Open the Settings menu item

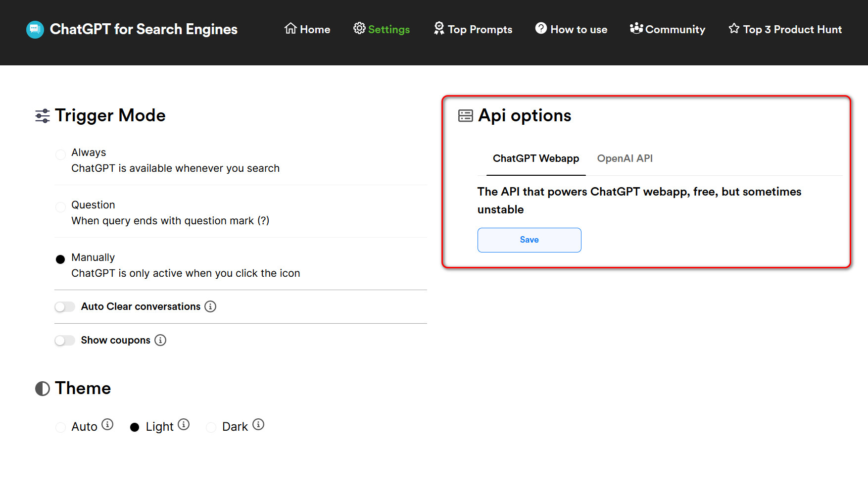click(382, 29)
